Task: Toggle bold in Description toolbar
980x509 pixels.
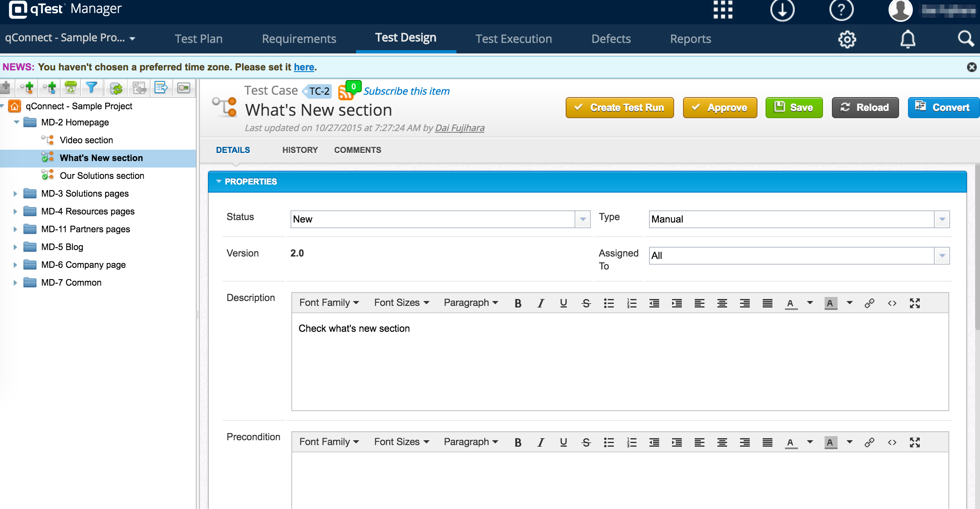Action: point(518,303)
